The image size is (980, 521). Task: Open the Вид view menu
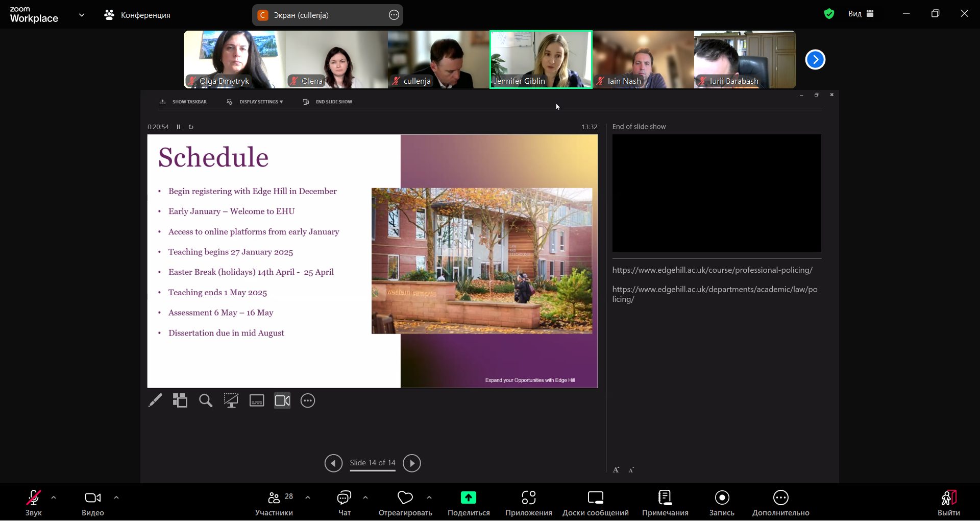point(861,14)
